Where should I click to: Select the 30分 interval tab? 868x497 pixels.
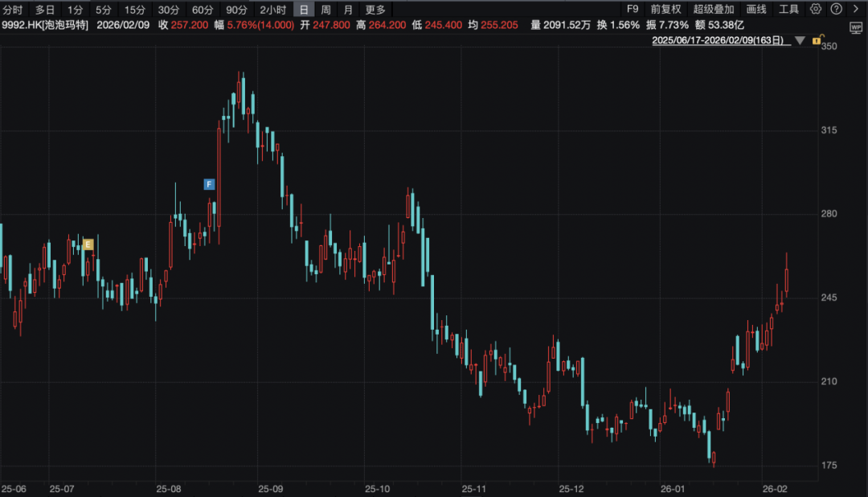tap(168, 10)
